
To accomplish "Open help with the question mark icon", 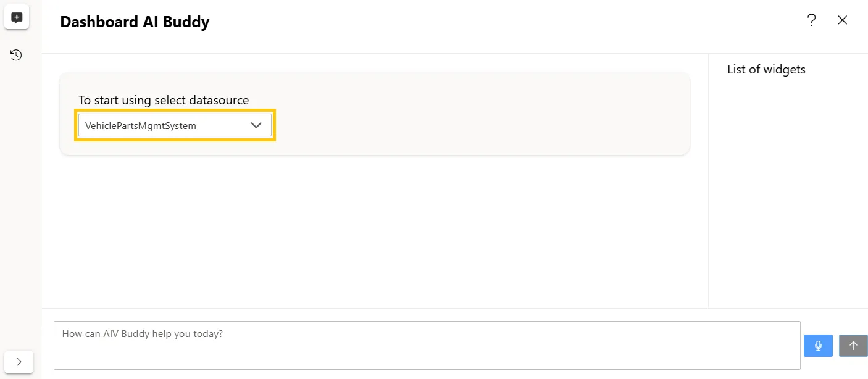I will point(812,20).
